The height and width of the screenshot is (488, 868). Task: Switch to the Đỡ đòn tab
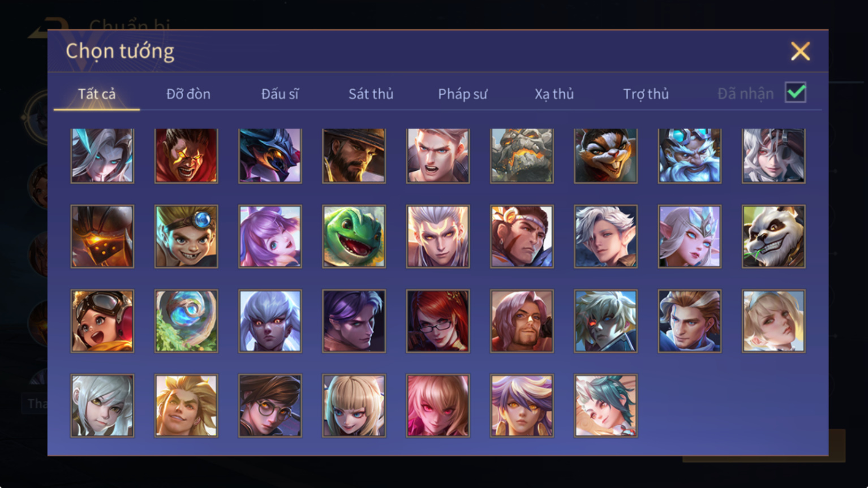click(x=188, y=94)
